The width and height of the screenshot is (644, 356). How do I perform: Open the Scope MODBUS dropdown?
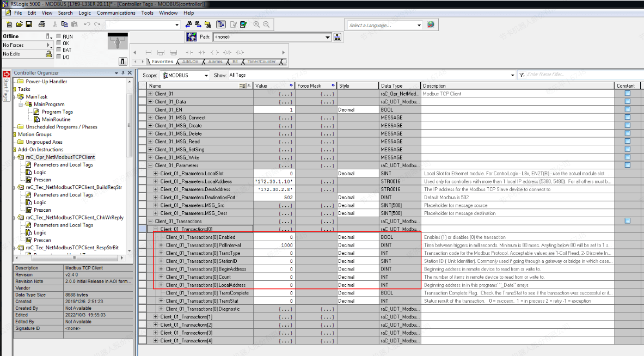pos(205,76)
